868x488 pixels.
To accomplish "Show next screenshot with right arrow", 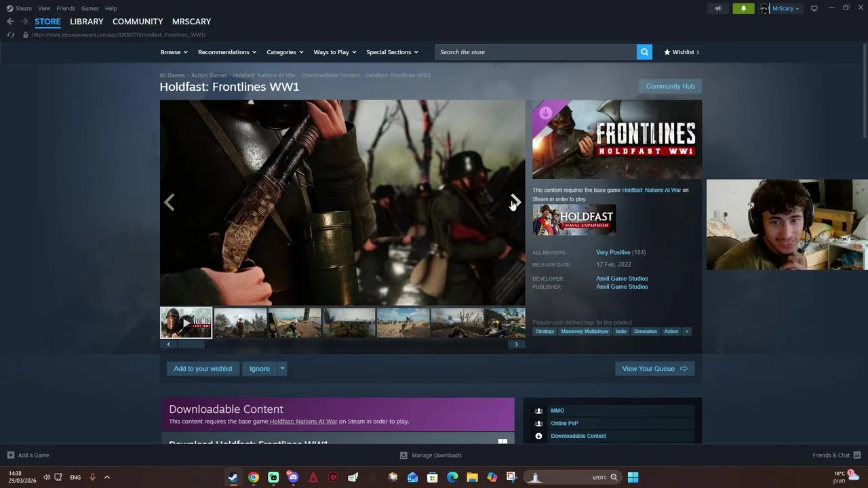I will (x=515, y=203).
